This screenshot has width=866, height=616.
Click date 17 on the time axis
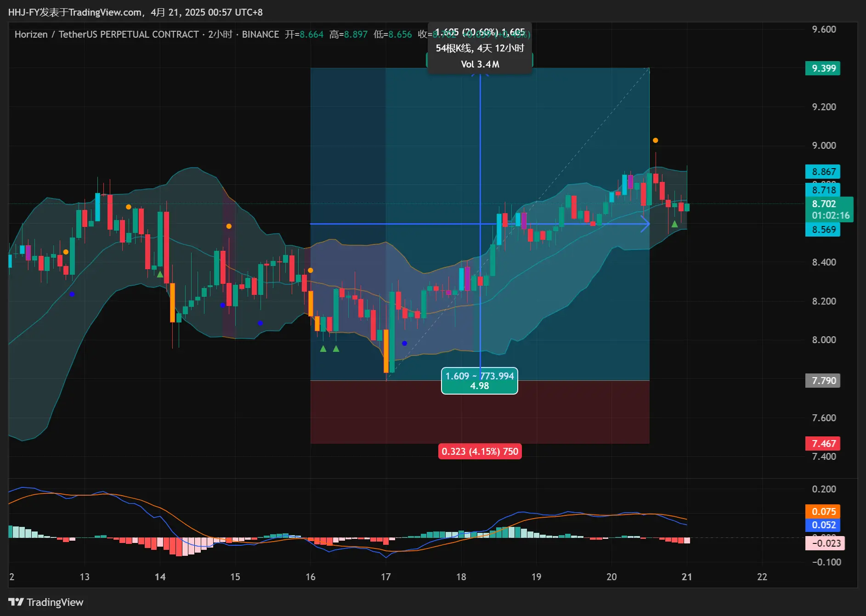386,577
